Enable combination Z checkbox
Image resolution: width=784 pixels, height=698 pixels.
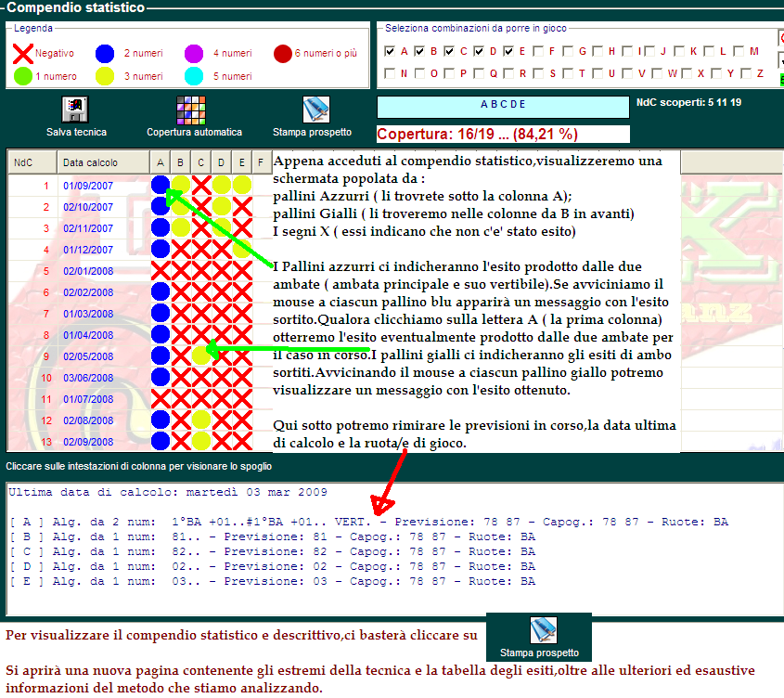[746, 73]
